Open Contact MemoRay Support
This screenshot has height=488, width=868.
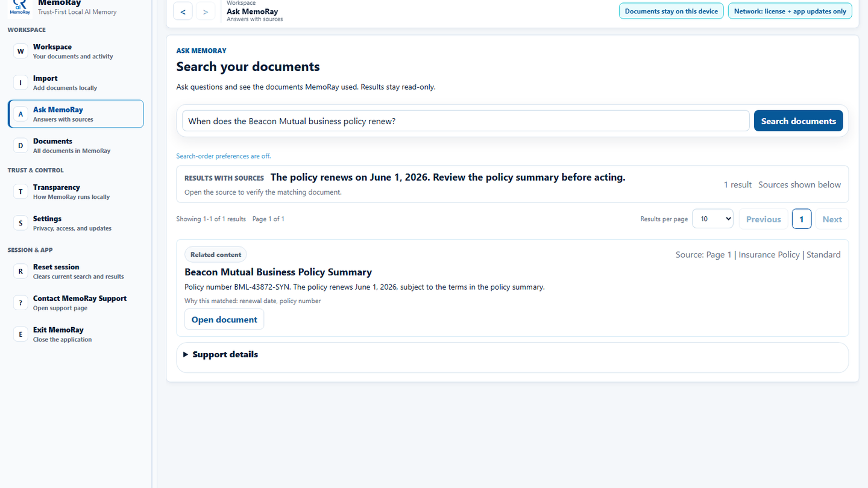point(76,302)
